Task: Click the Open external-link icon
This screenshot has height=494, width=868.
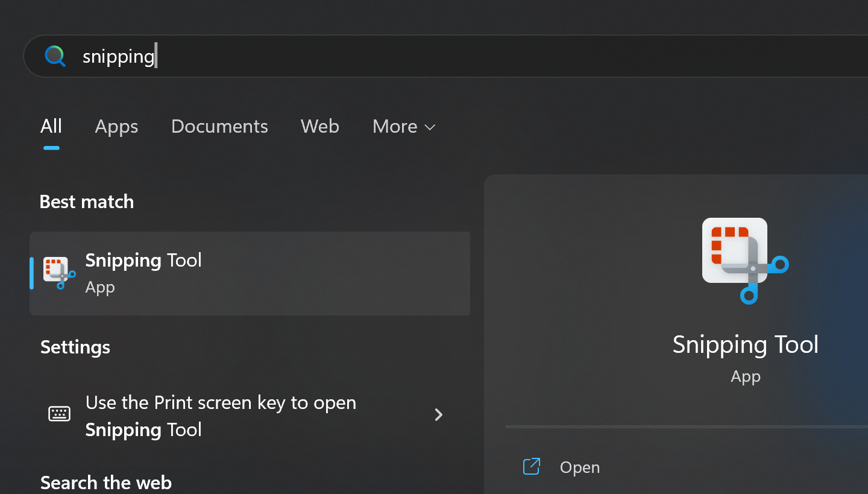Action: click(532, 466)
